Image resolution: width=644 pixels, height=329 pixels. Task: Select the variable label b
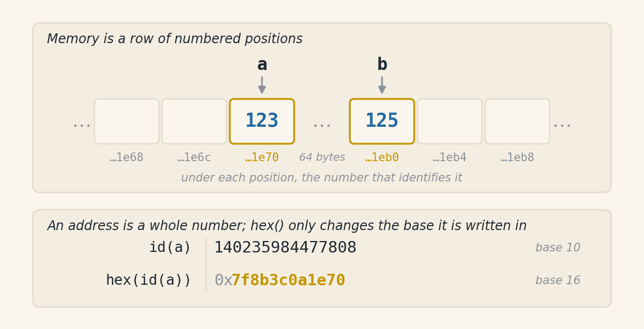[382, 64]
